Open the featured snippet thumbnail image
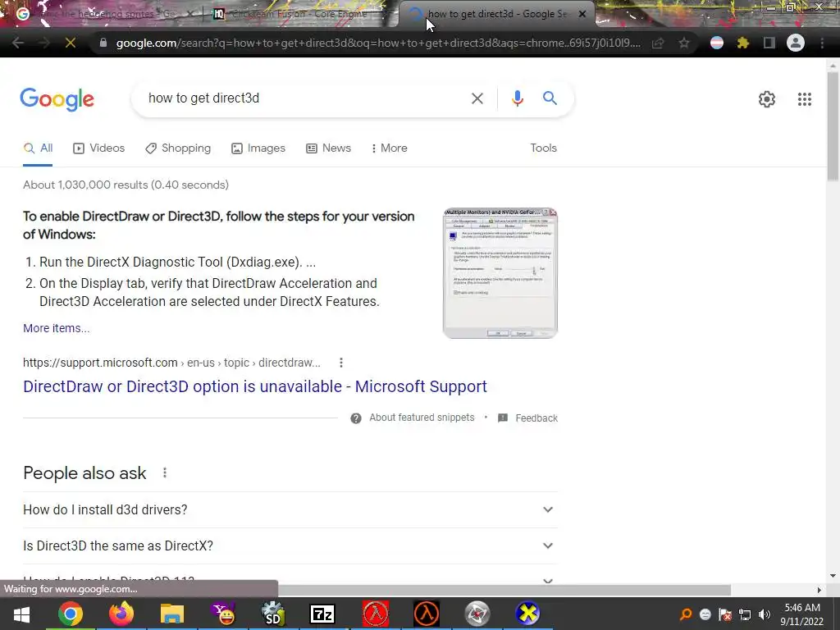 tap(500, 273)
